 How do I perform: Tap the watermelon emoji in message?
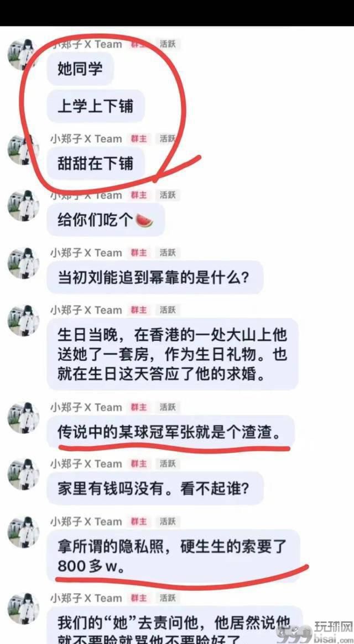click(x=144, y=221)
